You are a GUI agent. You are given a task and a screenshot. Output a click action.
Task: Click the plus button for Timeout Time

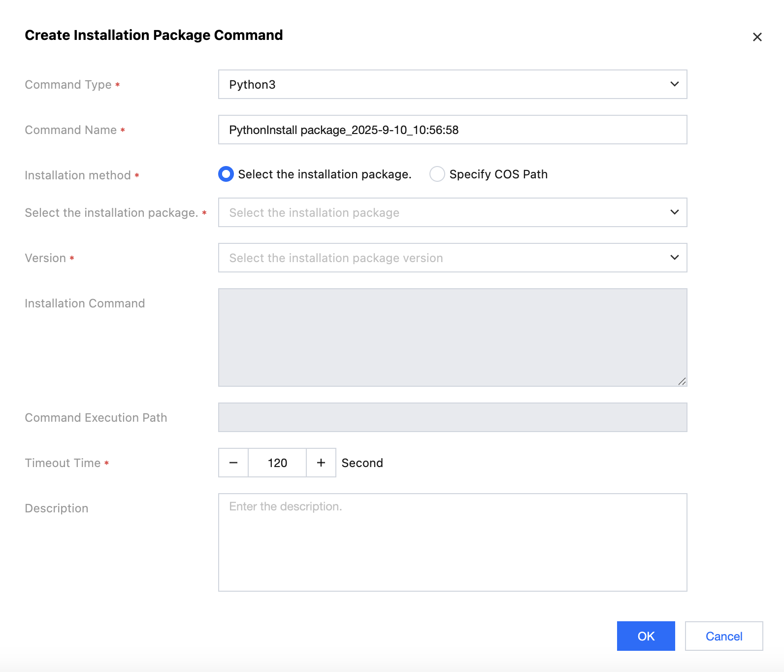(321, 463)
